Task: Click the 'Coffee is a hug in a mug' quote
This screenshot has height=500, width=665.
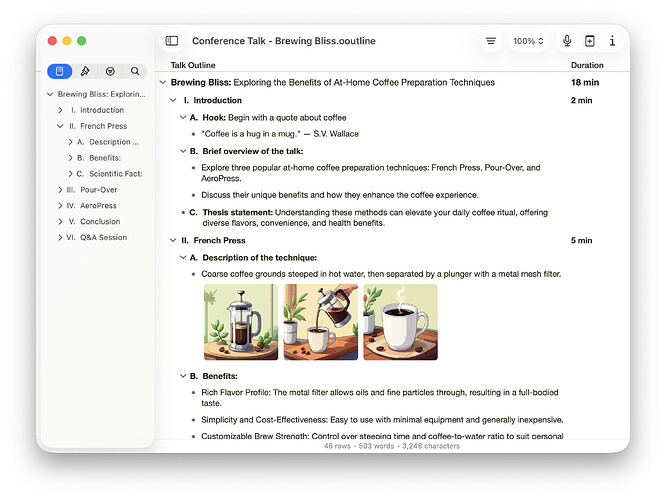Action: pos(280,134)
